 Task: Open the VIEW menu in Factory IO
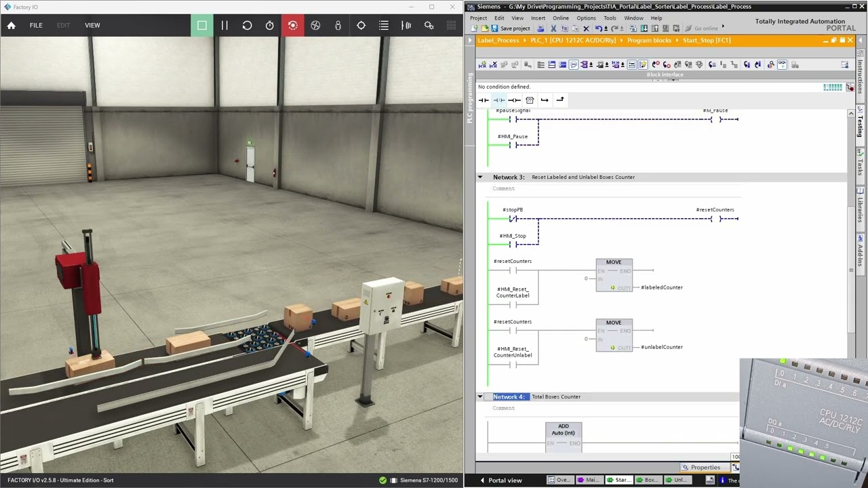click(x=92, y=25)
